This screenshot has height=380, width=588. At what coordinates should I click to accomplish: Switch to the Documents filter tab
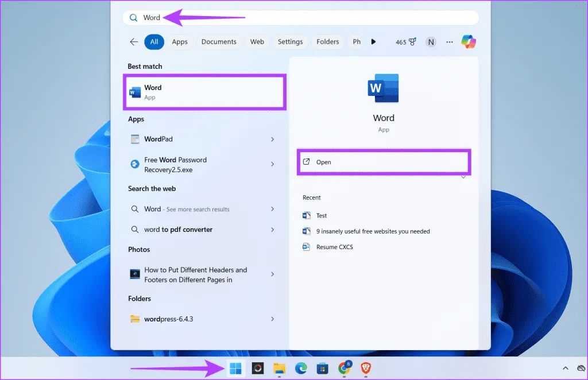click(219, 42)
